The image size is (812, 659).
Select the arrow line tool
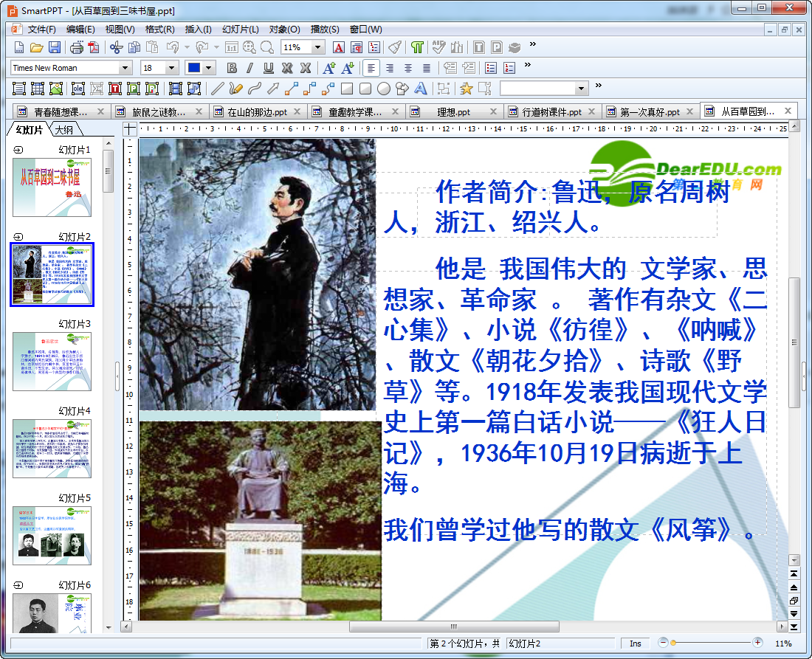coord(273,89)
